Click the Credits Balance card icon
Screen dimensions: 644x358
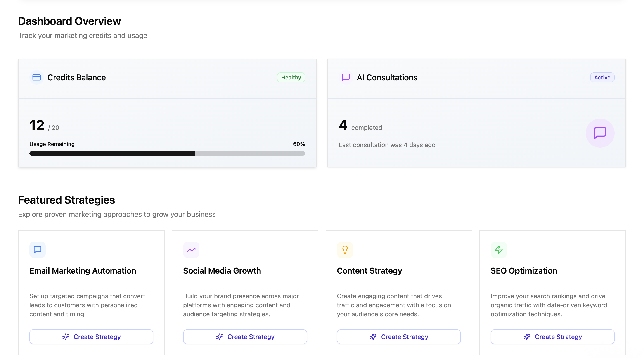click(36, 77)
